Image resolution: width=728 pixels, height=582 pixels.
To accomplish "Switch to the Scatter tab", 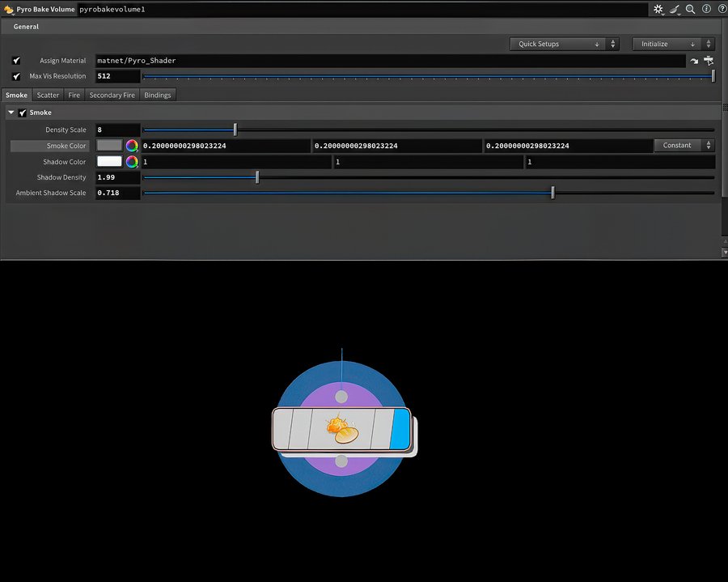I will pos(48,96).
